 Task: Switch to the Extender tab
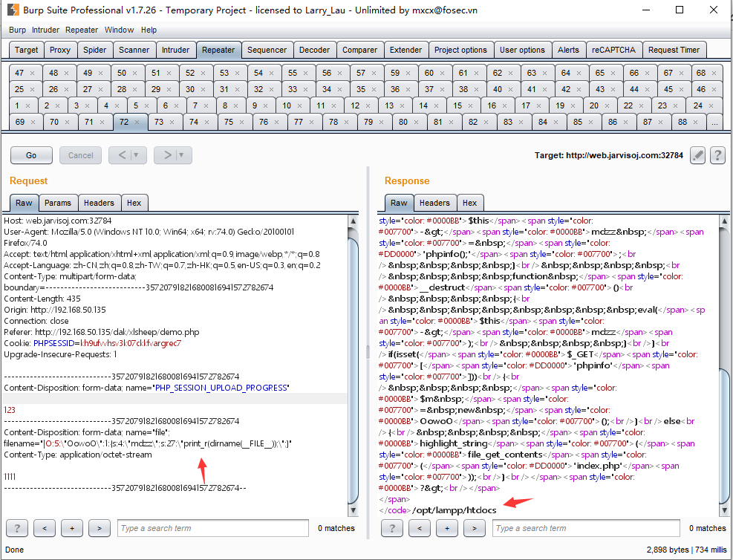click(x=405, y=50)
